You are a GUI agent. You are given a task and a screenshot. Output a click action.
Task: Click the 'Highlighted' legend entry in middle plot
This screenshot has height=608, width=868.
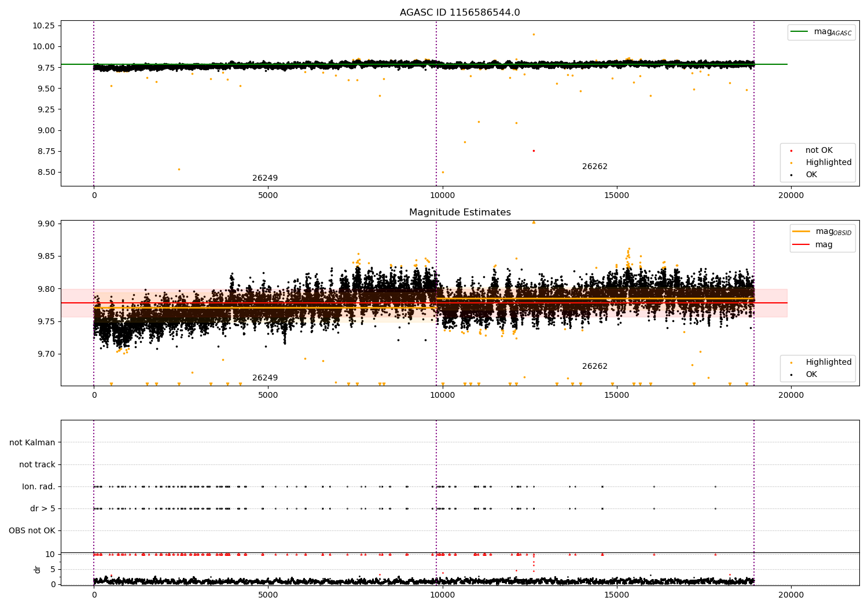[x=828, y=362]
